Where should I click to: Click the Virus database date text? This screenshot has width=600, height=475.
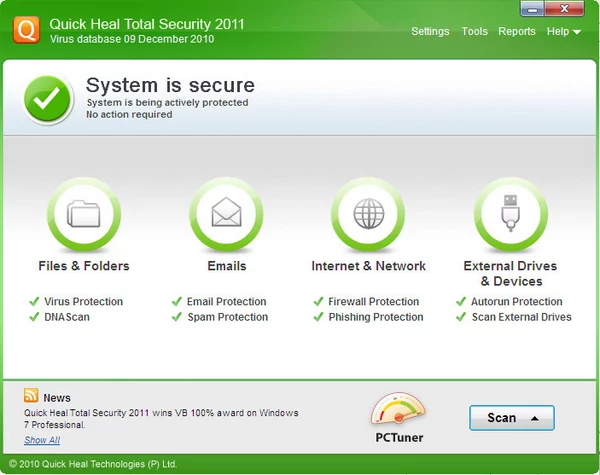tap(132, 39)
